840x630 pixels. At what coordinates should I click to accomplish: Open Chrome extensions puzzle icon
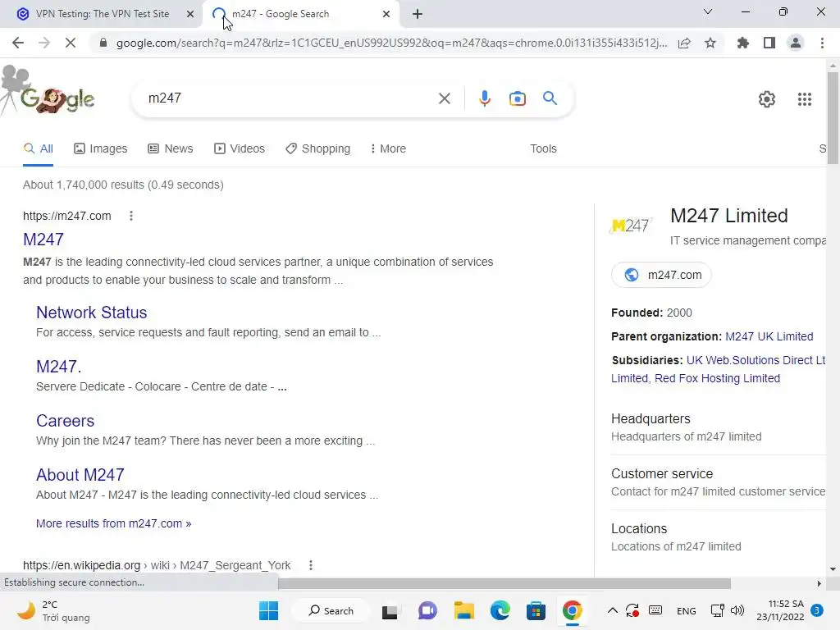(x=743, y=43)
